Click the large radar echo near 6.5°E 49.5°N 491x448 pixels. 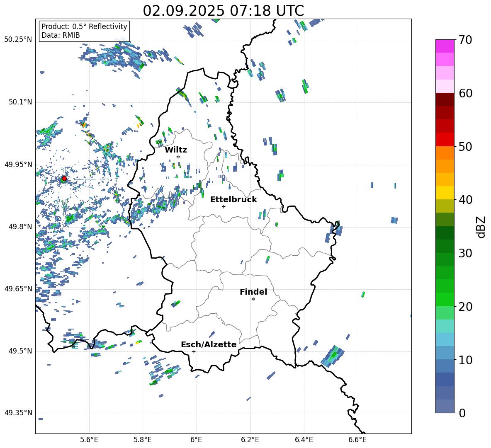click(333, 356)
